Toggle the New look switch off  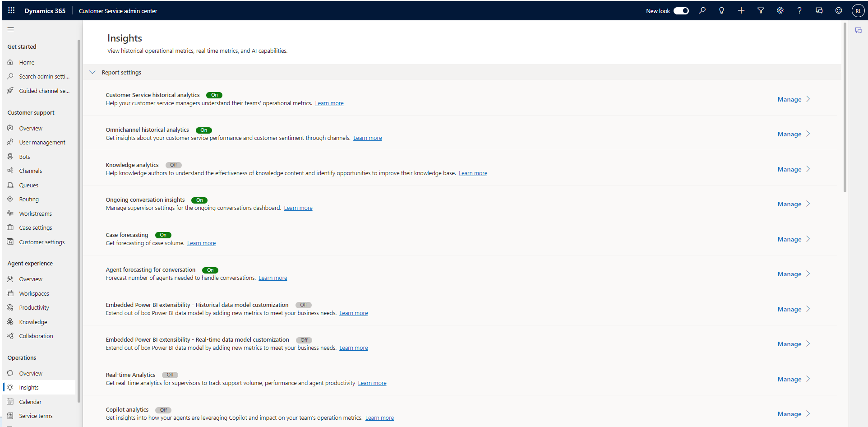tap(681, 10)
